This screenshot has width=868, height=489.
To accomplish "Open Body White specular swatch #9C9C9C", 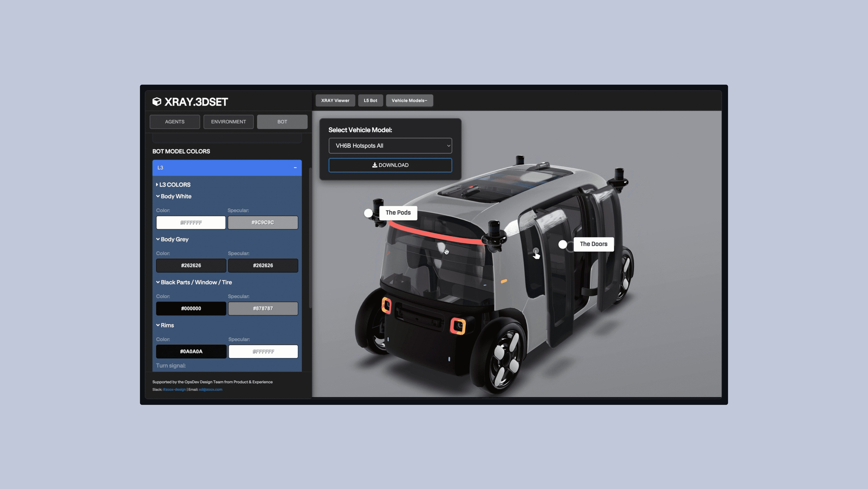I will (263, 223).
